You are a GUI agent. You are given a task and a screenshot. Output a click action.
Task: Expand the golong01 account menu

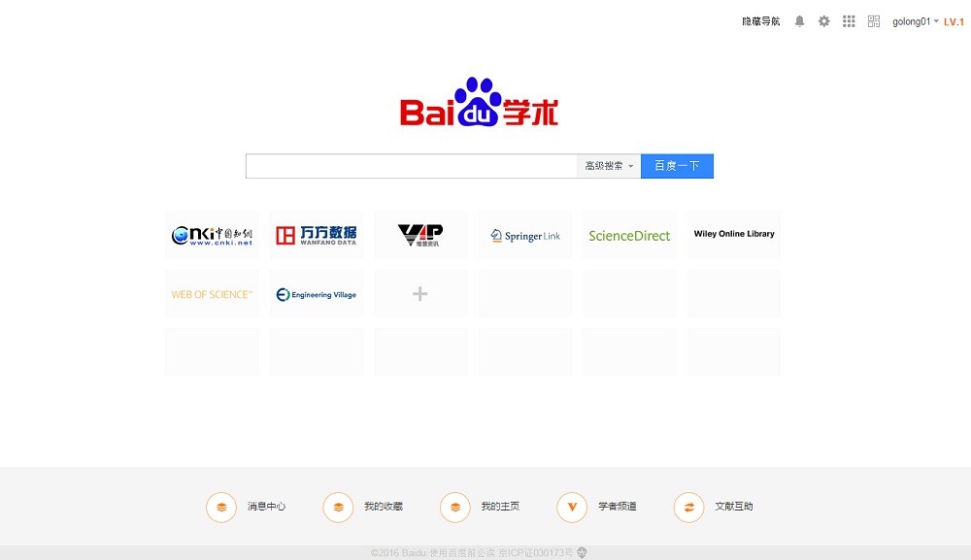pos(916,21)
